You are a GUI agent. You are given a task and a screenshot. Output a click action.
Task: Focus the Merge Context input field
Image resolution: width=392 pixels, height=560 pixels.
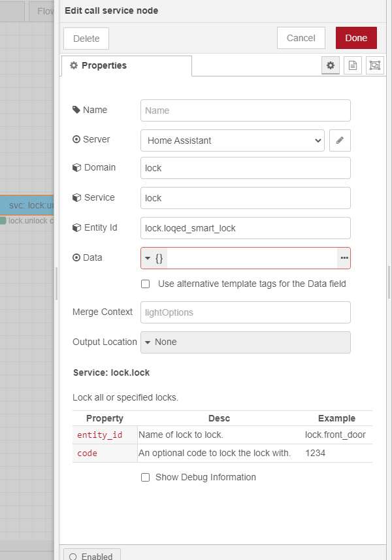(245, 312)
